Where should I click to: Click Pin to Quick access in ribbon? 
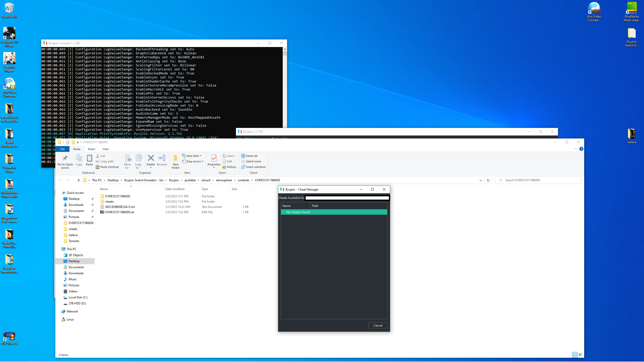coord(65,161)
